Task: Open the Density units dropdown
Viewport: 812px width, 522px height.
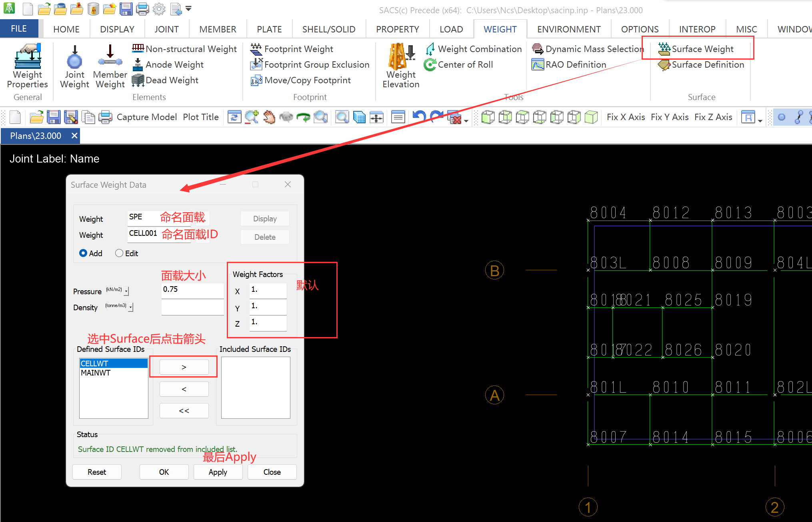Action: pos(131,307)
